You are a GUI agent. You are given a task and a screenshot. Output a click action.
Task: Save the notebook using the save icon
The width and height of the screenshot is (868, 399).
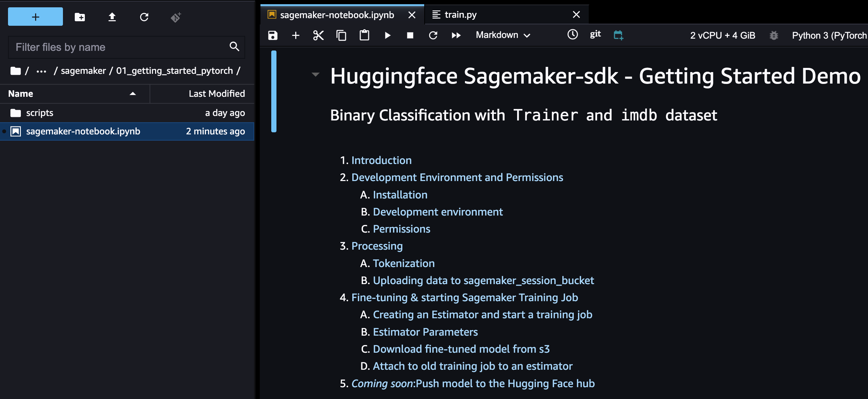point(273,35)
